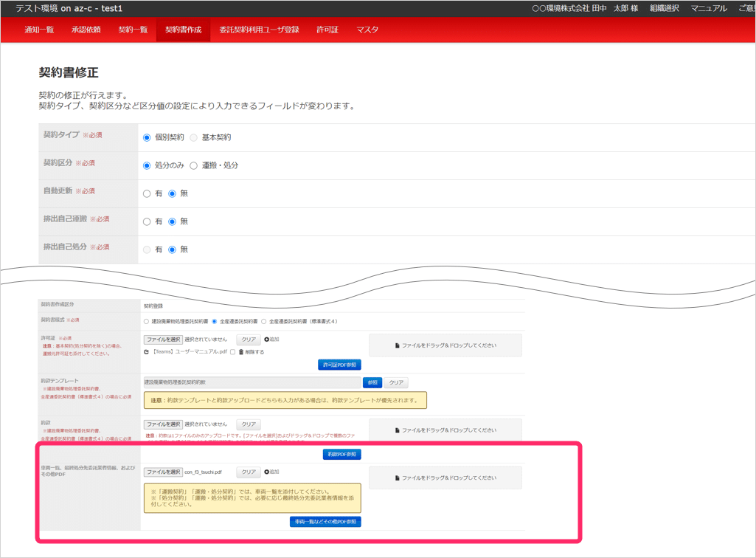
Task: Choose 建設廃棄物処理委託契約書 contract format radio
Action: tap(146, 322)
